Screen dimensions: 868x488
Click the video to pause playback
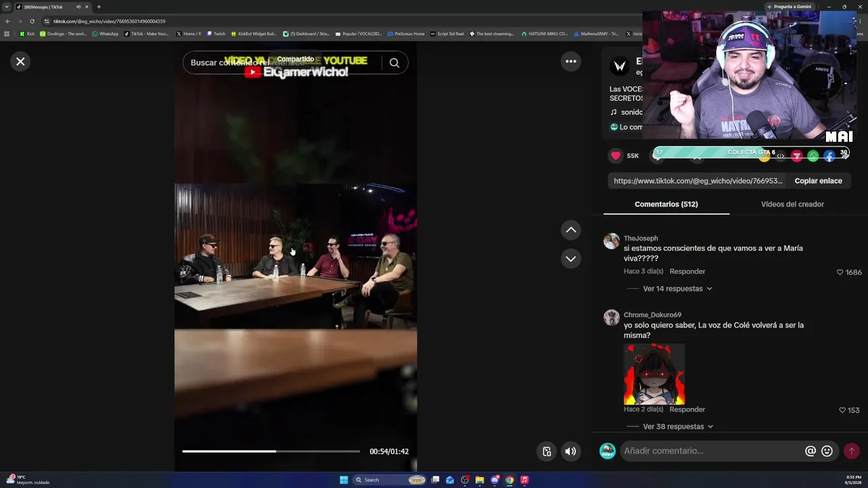tap(296, 258)
